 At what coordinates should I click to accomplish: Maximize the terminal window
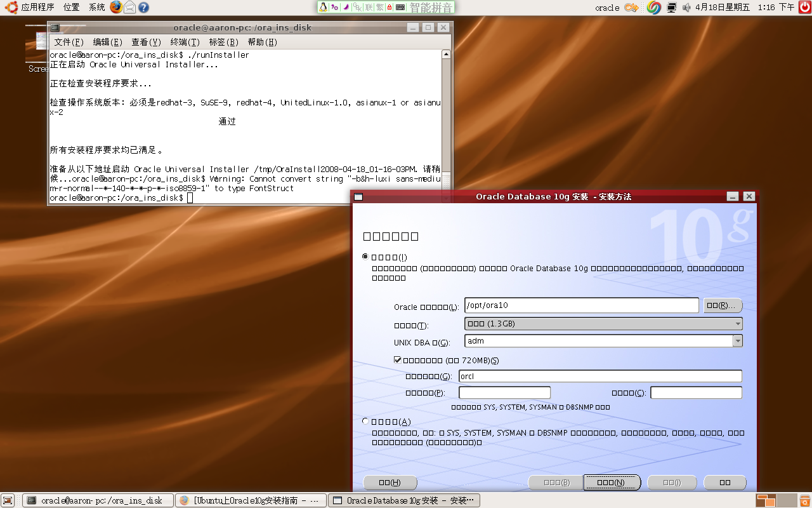(x=428, y=27)
